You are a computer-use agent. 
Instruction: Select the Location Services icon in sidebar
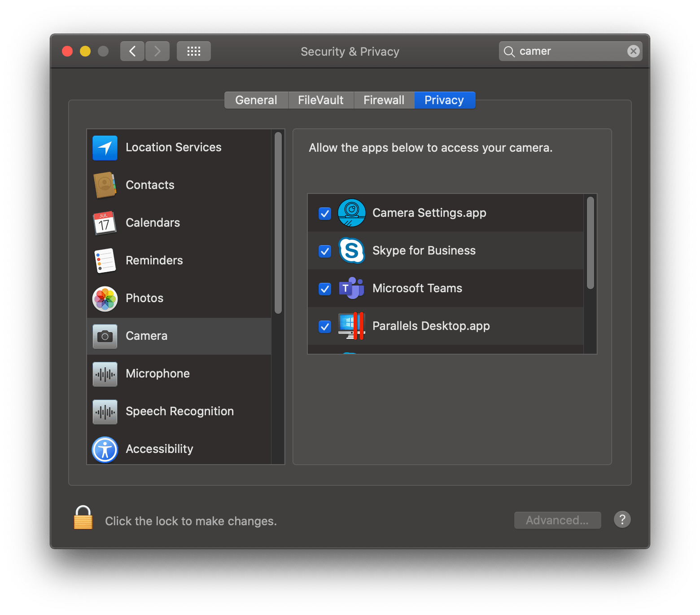coord(105,148)
